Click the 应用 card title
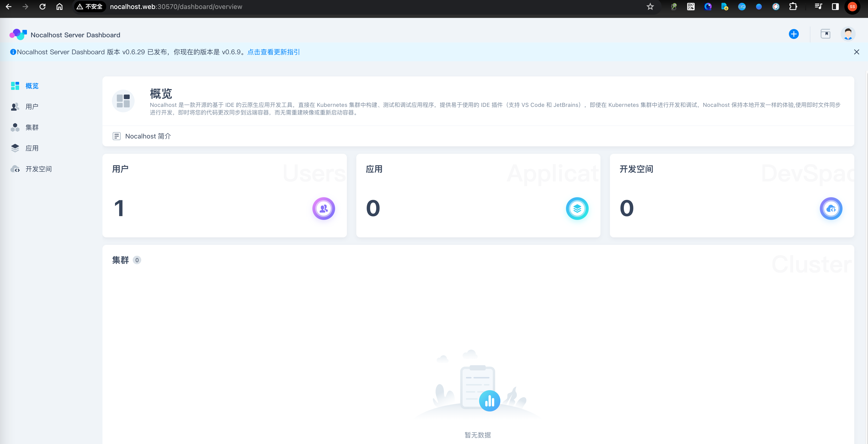This screenshot has height=444, width=868. tap(374, 169)
